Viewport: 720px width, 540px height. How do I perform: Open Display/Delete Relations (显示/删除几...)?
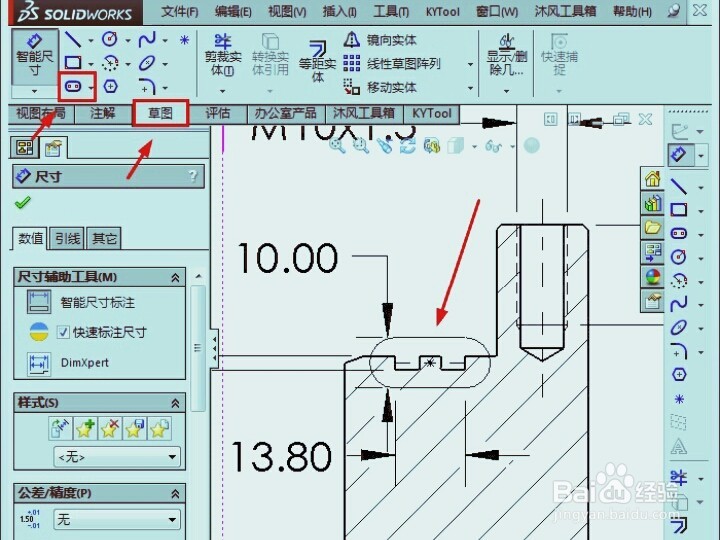coord(506,55)
